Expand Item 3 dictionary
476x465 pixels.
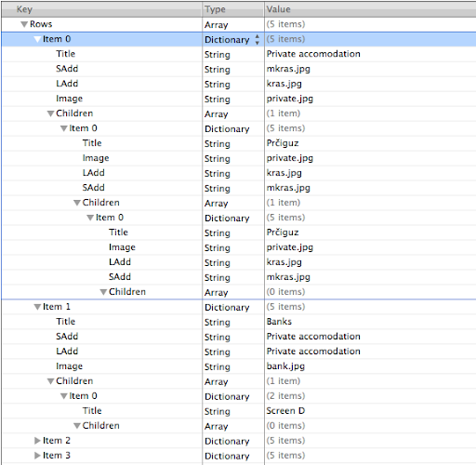(37, 456)
